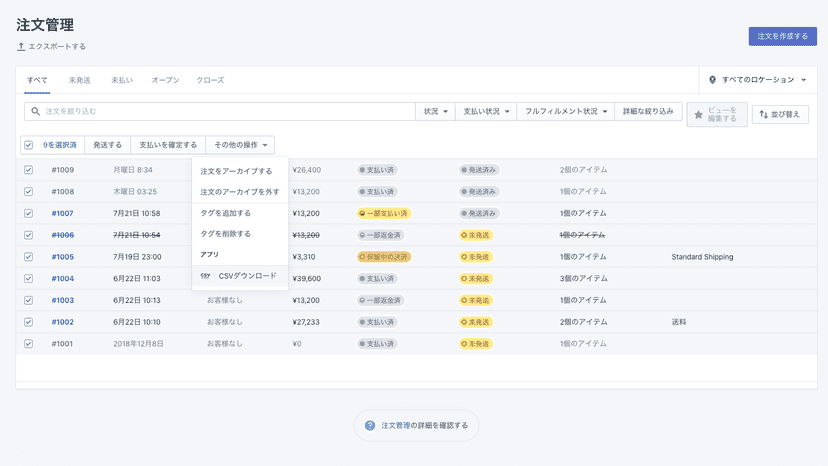Open order #1004 link

[62, 278]
